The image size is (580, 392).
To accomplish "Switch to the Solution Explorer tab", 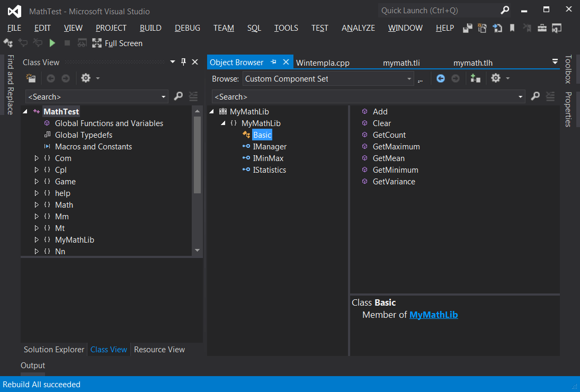I will tap(54, 350).
